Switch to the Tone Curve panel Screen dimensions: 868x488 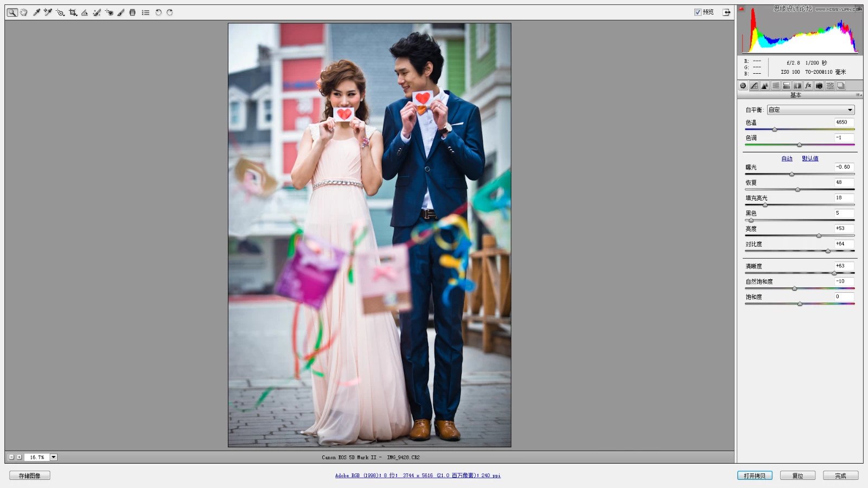(x=754, y=86)
